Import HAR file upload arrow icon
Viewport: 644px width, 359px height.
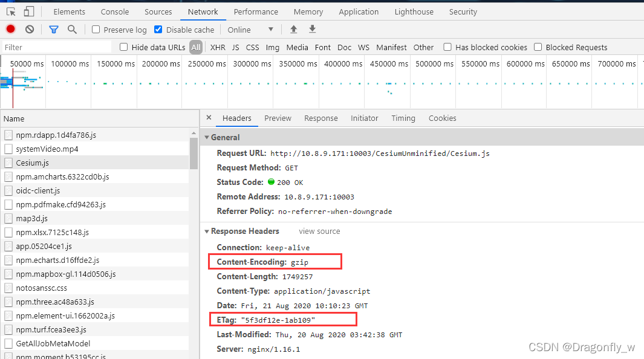tap(294, 29)
